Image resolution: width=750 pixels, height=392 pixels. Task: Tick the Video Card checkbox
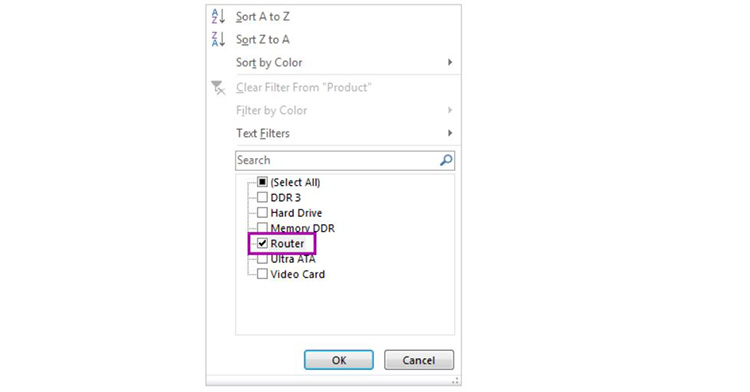262,274
